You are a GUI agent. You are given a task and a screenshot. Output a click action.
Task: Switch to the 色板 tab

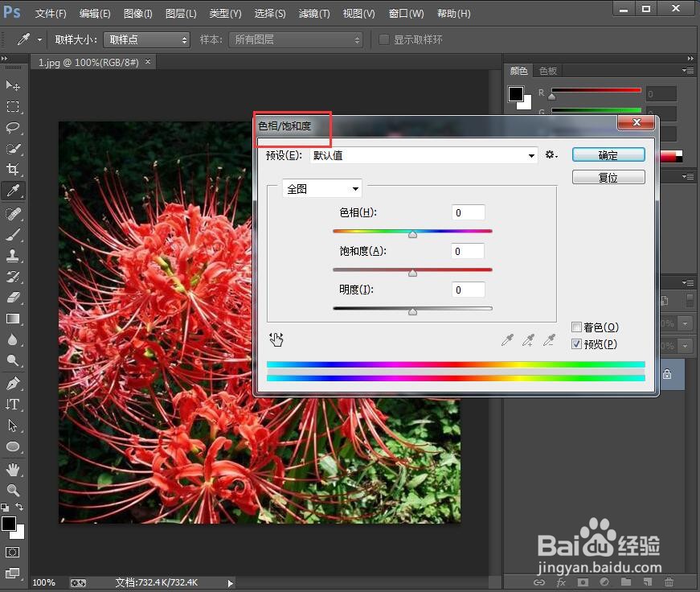(x=548, y=71)
